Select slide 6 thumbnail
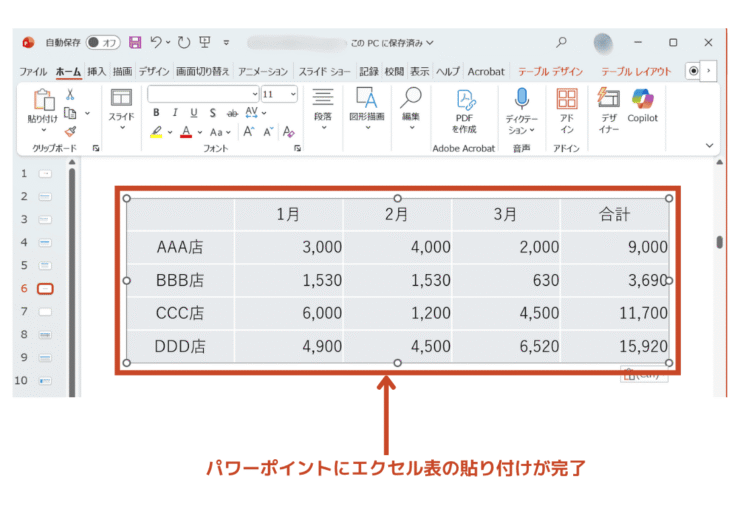 click(x=45, y=288)
